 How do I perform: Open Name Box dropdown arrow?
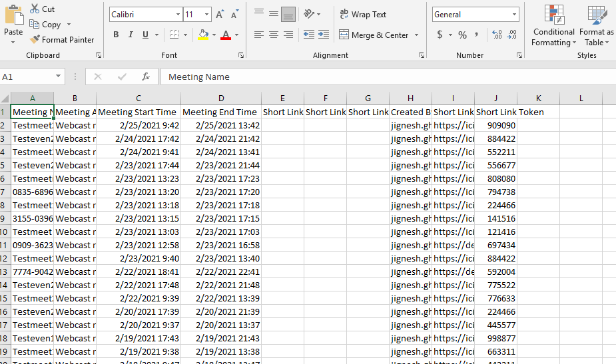pos(58,76)
